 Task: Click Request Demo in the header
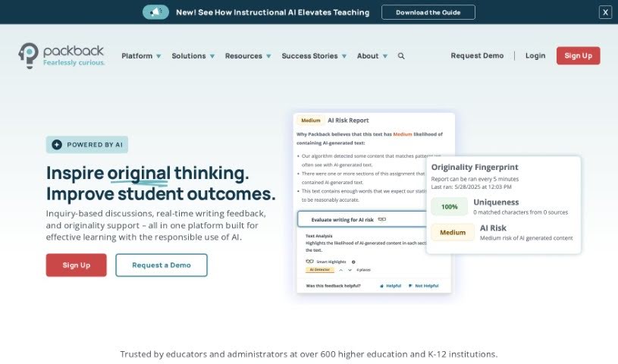(x=477, y=55)
